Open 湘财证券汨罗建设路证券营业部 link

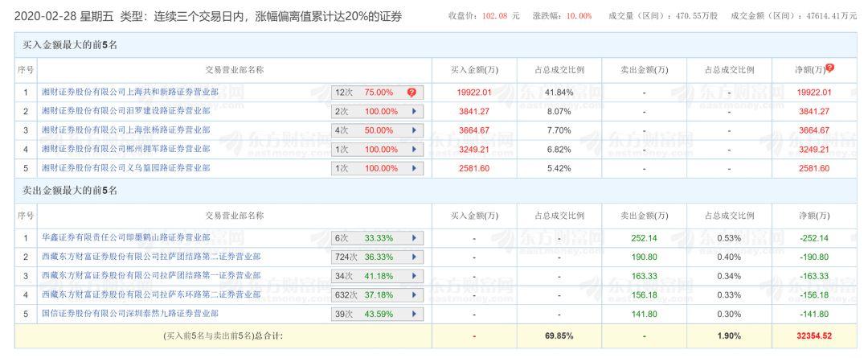pyautogui.click(x=125, y=111)
